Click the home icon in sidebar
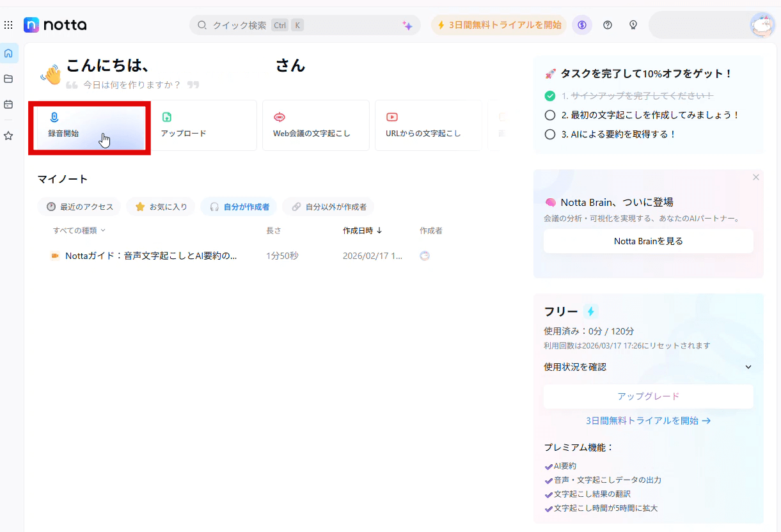This screenshot has width=781, height=532. point(8,53)
